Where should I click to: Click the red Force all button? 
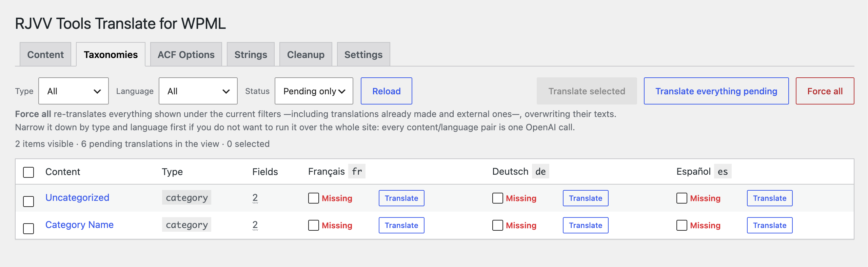pyautogui.click(x=825, y=91)
